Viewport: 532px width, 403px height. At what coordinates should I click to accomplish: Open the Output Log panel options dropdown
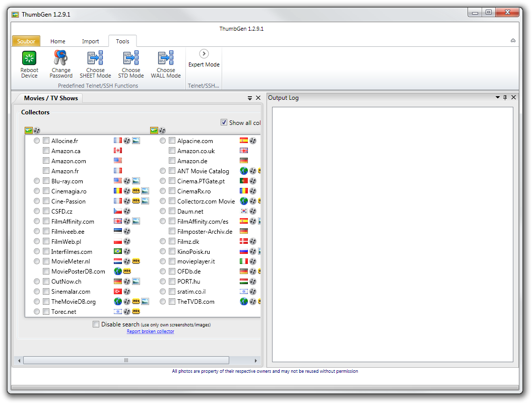click(498, 97)
